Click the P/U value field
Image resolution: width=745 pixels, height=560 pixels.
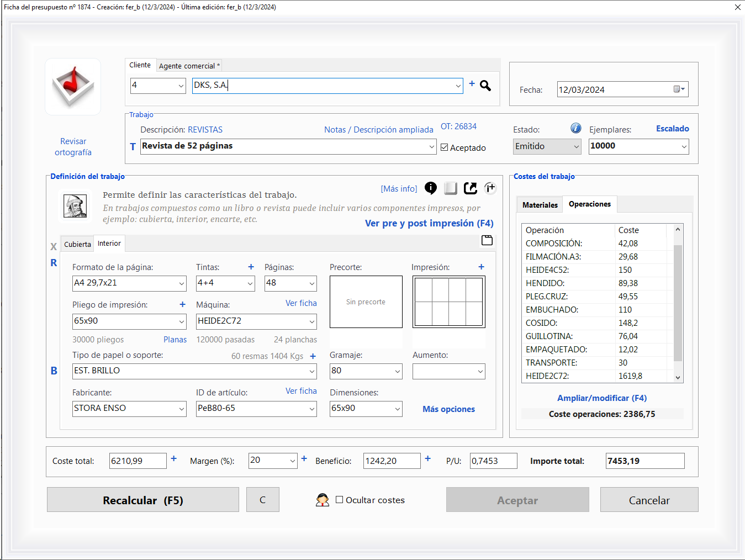point(494,461)
